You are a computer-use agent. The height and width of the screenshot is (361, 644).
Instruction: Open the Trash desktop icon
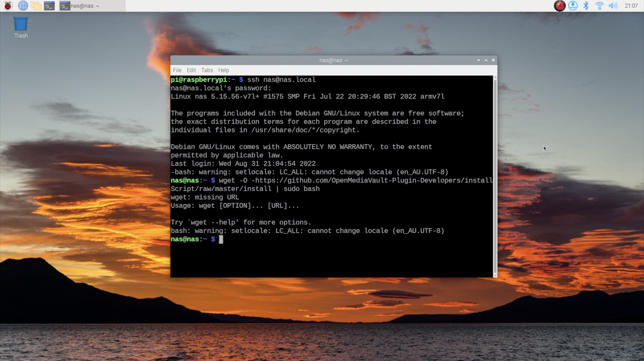point(21,27)
